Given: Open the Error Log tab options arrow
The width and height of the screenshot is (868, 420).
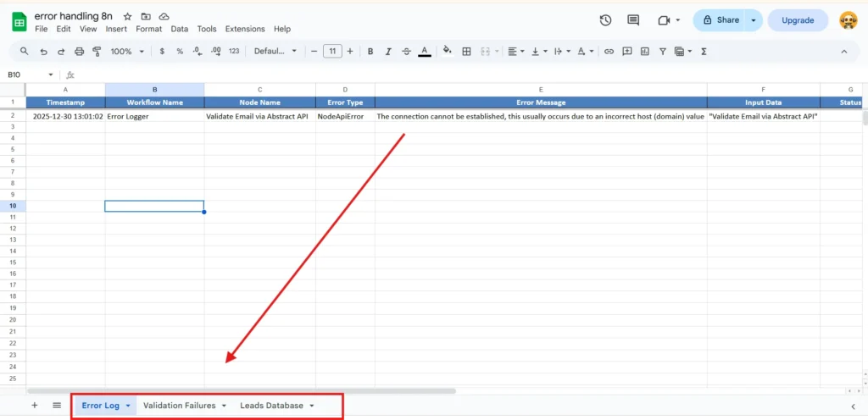Looking at the screenshot, I should tap(128, 406).
